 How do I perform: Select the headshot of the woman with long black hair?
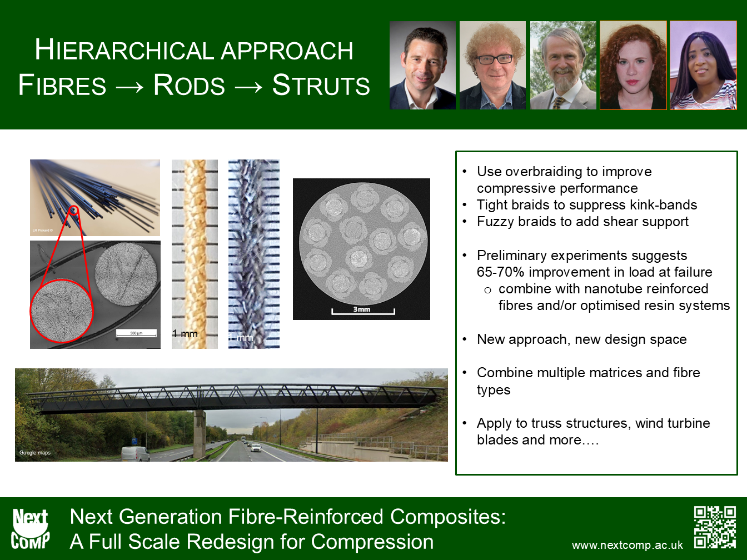(x=703, y=65)
